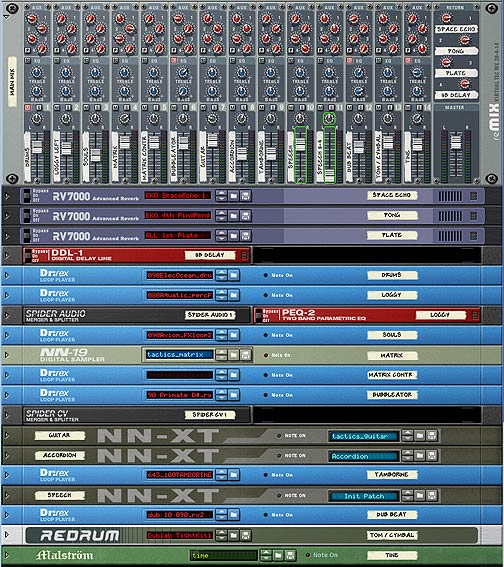Click the 'tine' patch display on Malström
504x567 pixels.
[224, 555]
